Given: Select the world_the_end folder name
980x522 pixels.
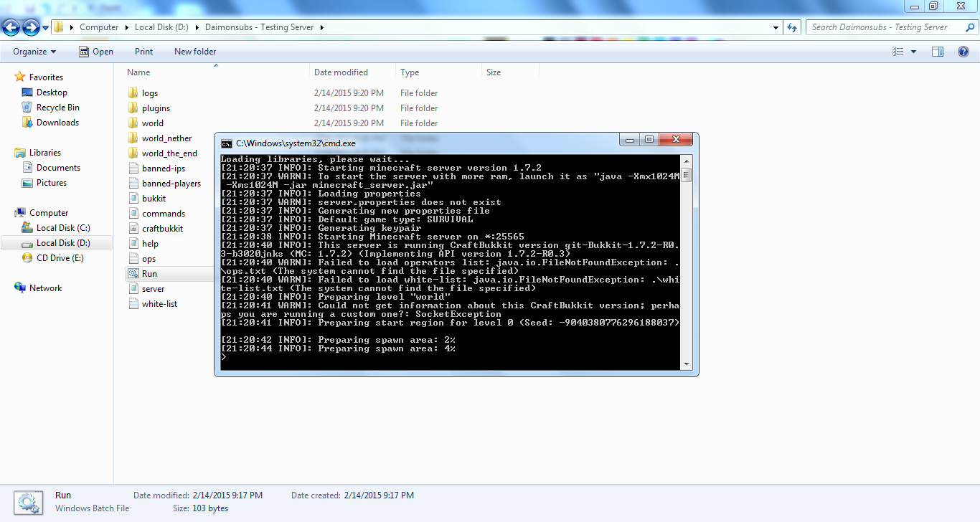Looking at the screenshot, I should pos(169,153).
